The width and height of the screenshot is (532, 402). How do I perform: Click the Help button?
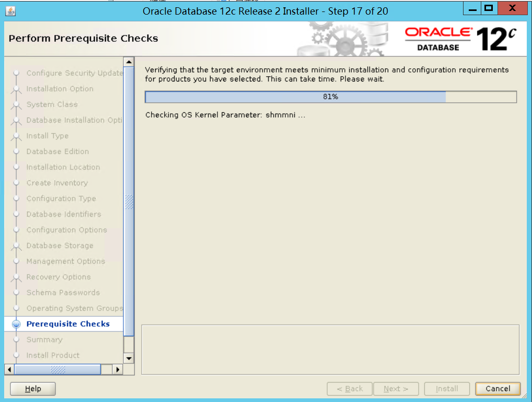tap(33, 389)
